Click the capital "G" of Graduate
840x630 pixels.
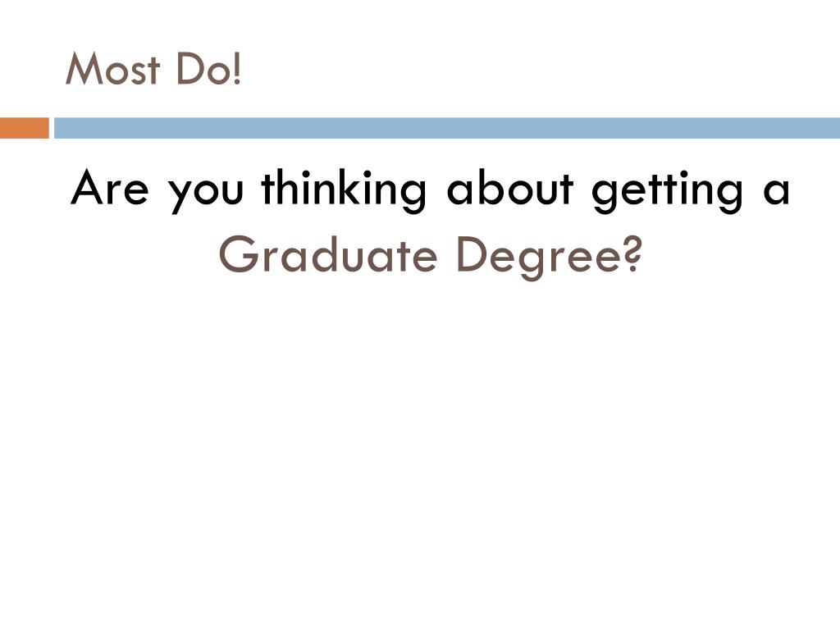pyautogui.click(x=237, y=254)
